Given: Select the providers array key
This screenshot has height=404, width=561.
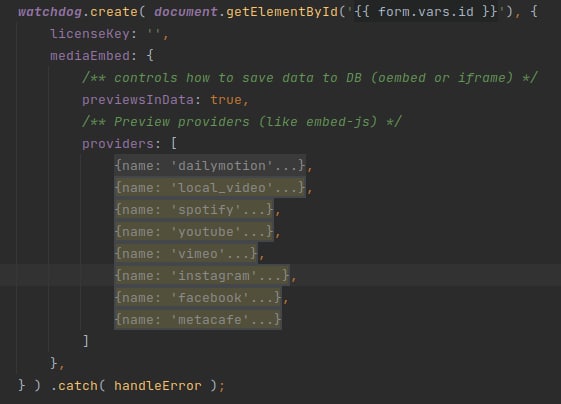Looking at the screenshot, I should click(118, 144).
